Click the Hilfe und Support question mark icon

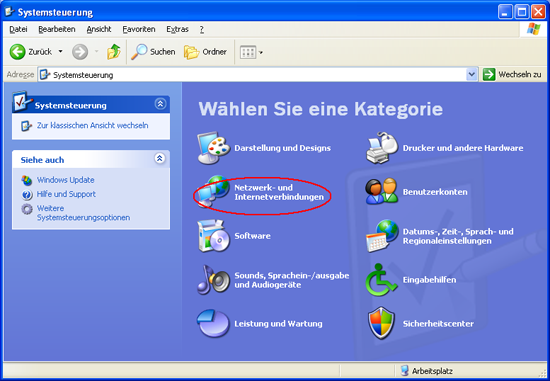click(27, 195)
